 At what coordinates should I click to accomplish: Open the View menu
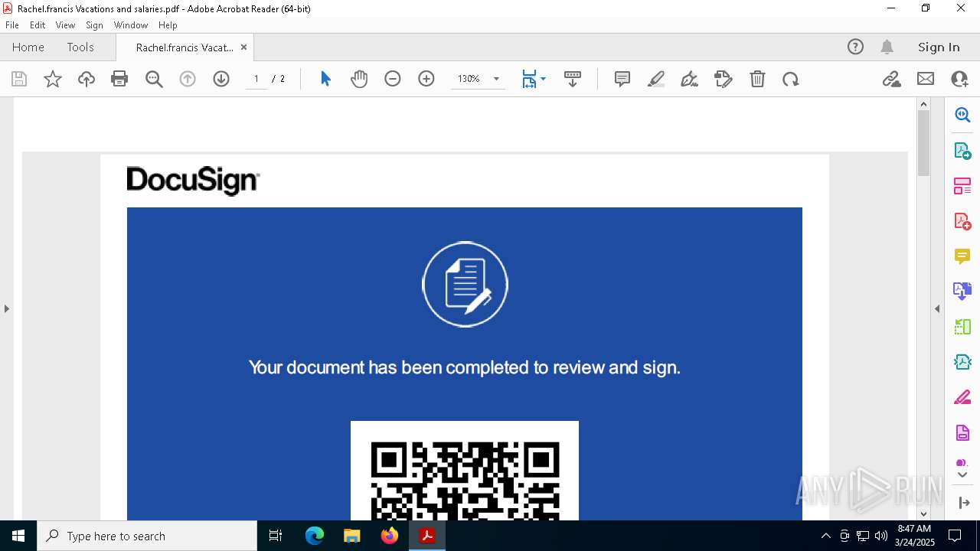(66, 25)
